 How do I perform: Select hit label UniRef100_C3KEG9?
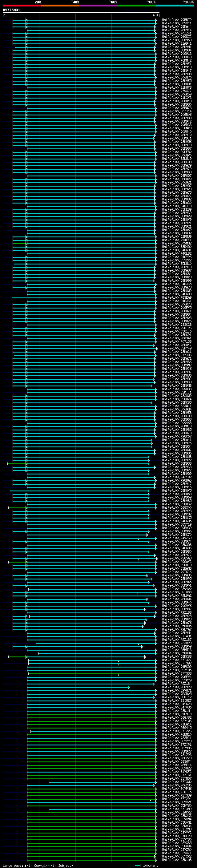177,210
